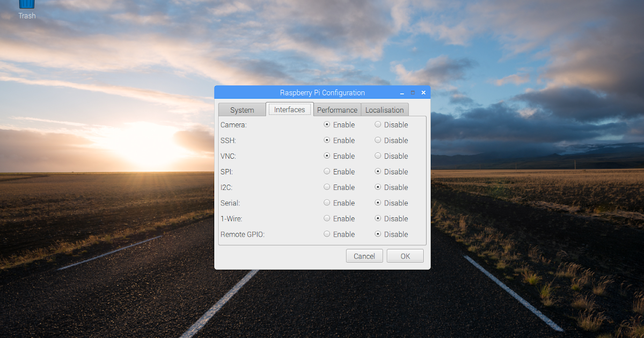Viewport: 644px width, 338px height.
Task: Disable the VNC server
Action: pyautogui.click(x=378, y=156)
